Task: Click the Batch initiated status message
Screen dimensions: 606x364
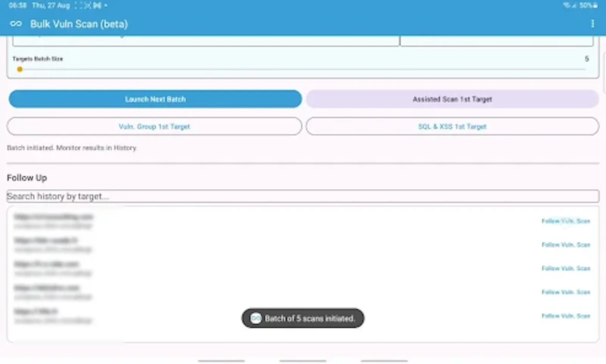Action: [x=72, y=148]
